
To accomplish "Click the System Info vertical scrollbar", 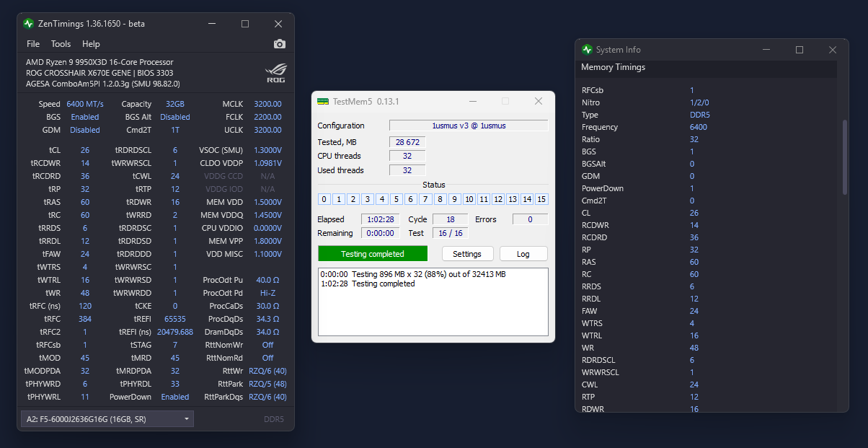I will (845, 157).
